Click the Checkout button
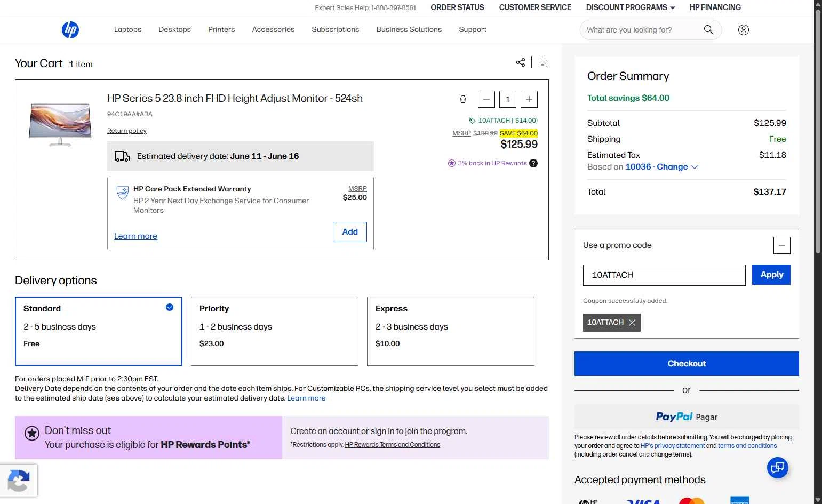 pos(687,364)
